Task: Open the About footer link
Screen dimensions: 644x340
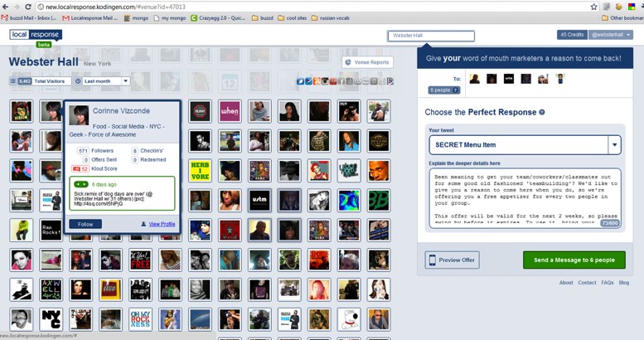Action: point(566,283)
